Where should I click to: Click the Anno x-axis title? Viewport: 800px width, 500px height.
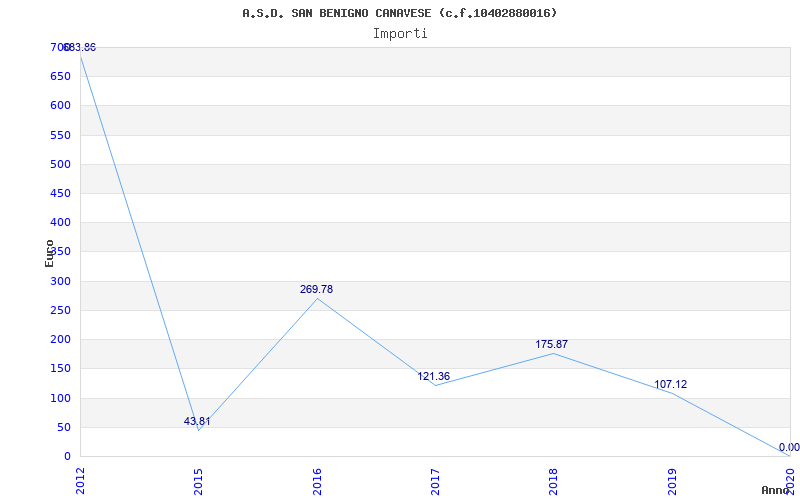[775, 490]
